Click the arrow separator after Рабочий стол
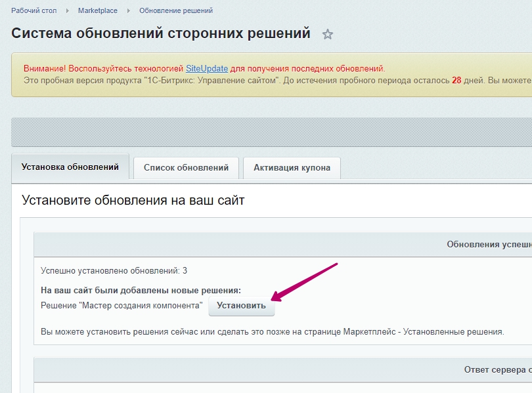This screenshot has height=393, width=532. [67, 11]
